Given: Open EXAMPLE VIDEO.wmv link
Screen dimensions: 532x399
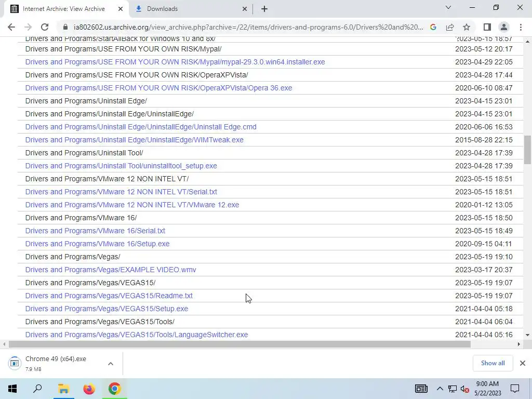Looking at the screenshot, I should (x=111, y=270).
